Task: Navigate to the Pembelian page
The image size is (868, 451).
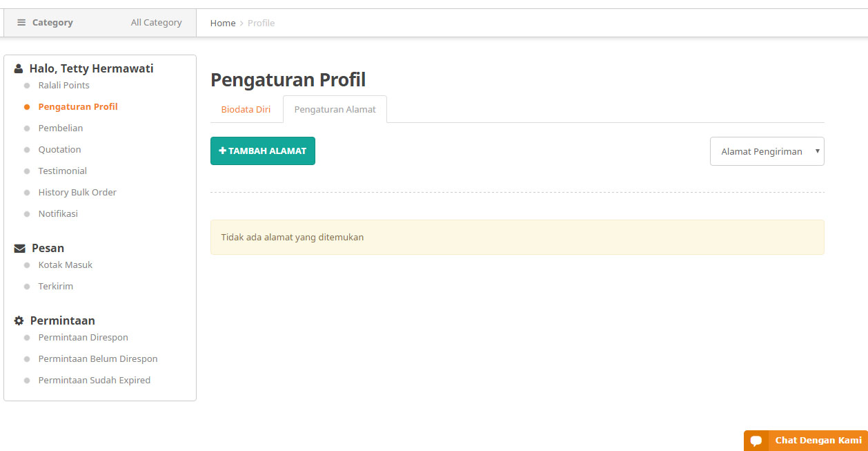Action: (61, 128)
